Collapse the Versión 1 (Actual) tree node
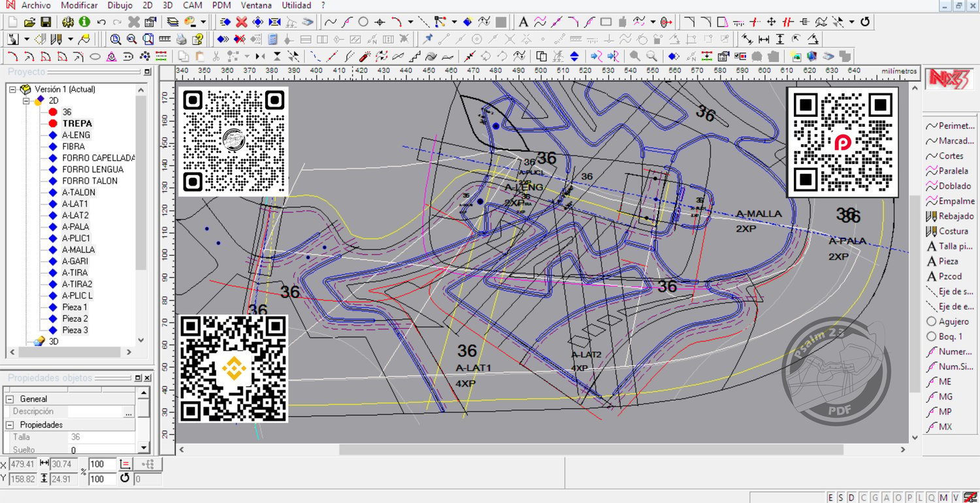 coord(12,89)
